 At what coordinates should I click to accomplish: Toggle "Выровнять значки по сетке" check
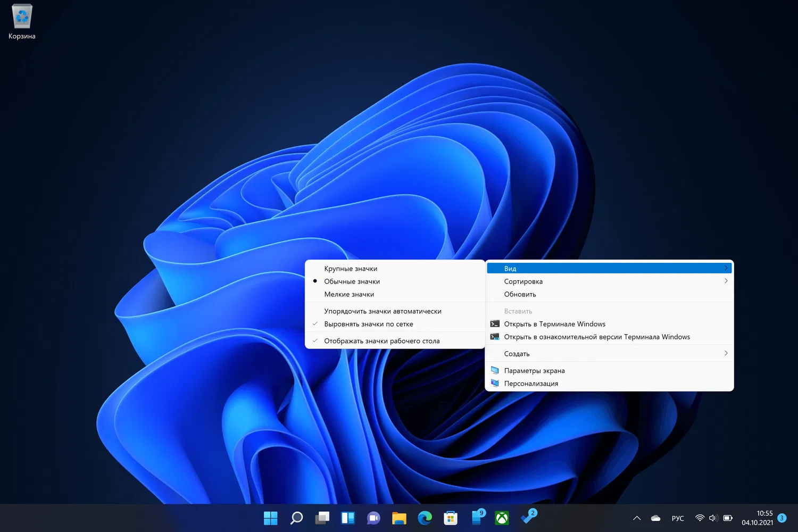(x=368, y=324)
